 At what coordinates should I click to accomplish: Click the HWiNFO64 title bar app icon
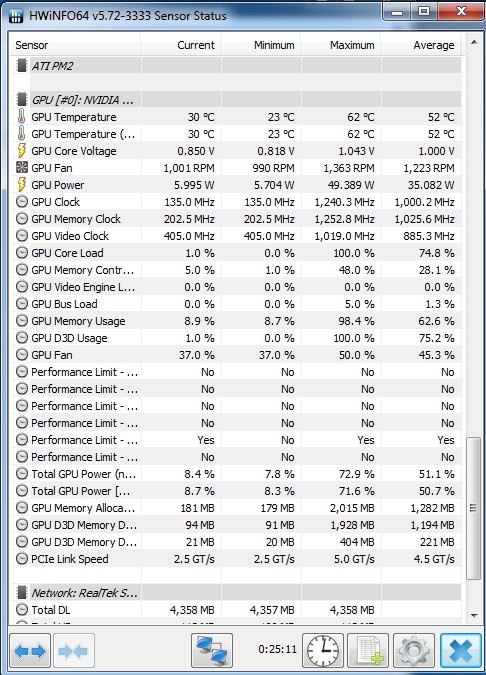[x=16, y=15]
